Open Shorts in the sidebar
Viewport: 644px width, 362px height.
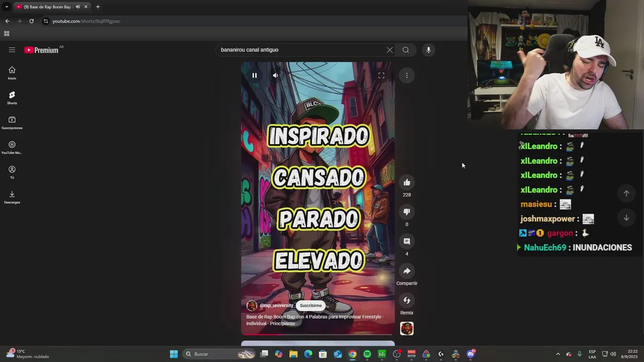pyautogui.click(x=12, y=98)
